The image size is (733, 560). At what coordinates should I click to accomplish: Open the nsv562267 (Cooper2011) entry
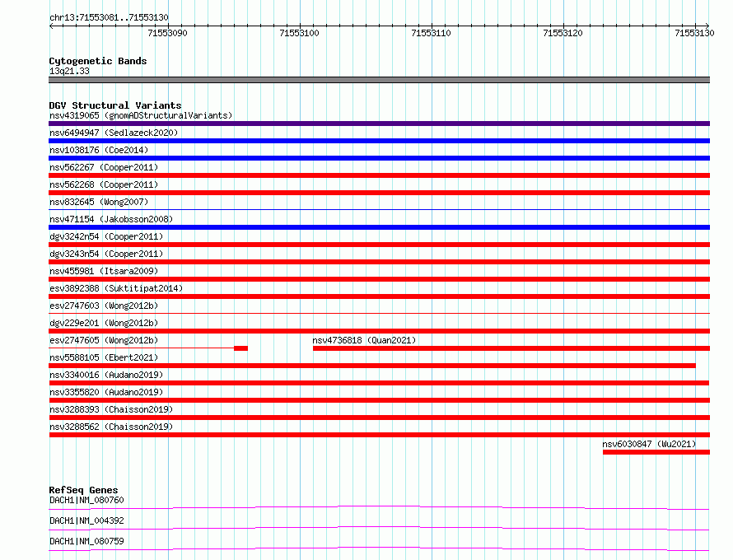tap(104, 167)
